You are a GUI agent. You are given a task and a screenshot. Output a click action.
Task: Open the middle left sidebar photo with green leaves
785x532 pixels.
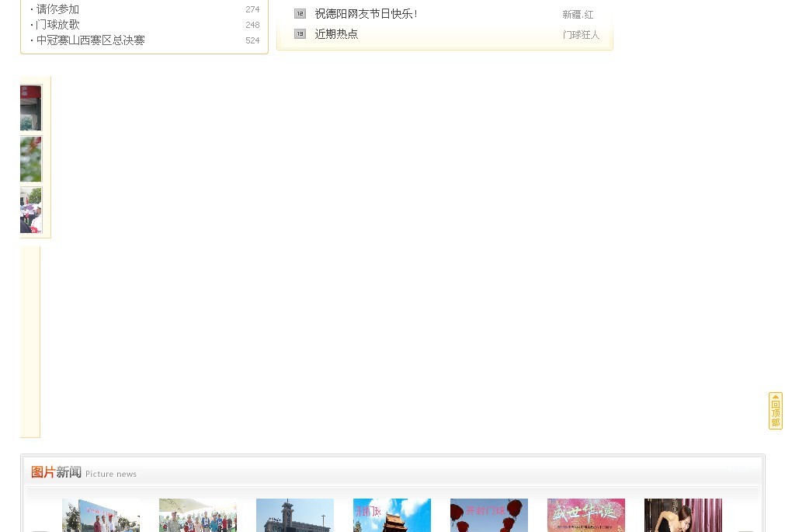31,159
